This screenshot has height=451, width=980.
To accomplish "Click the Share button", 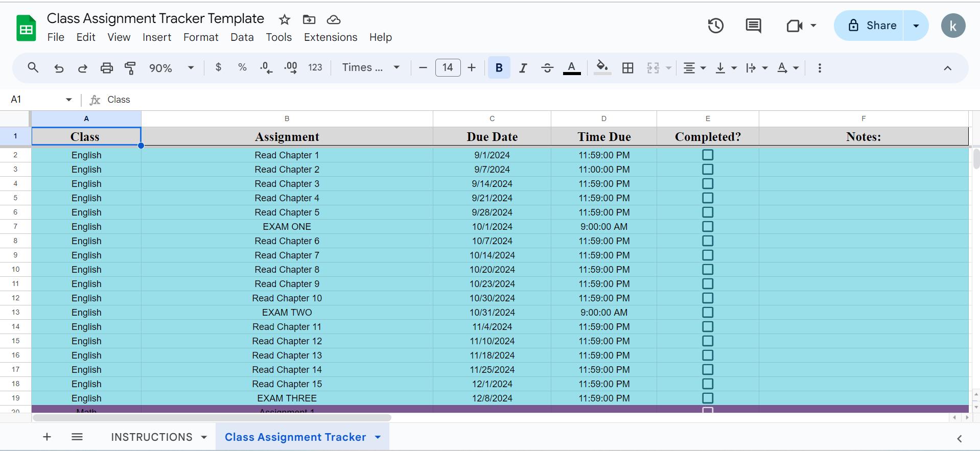I will [x=869, y=26].
